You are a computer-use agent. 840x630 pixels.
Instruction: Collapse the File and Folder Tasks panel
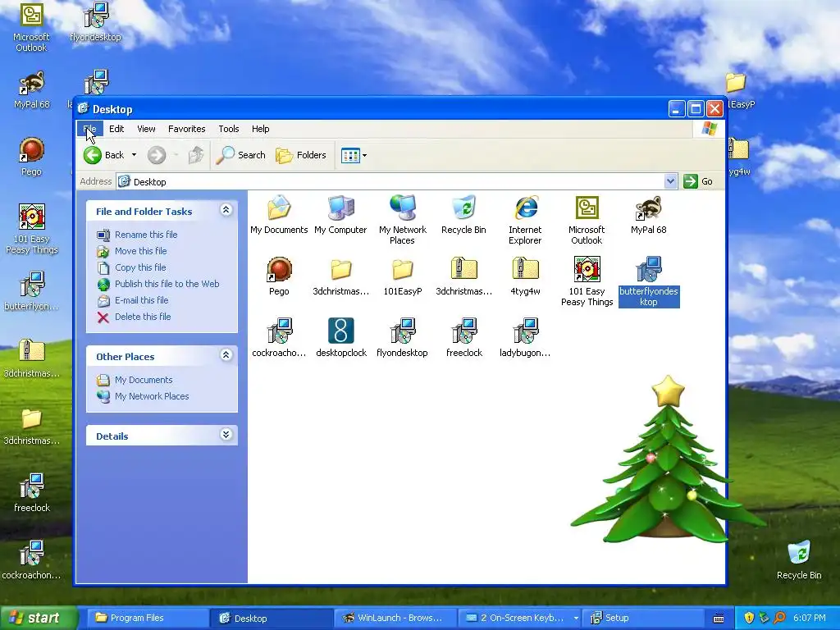(226, 210)
